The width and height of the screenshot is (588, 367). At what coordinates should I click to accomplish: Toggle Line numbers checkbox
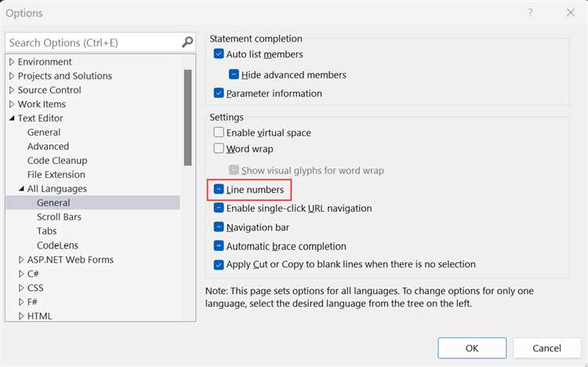tap(219, 189)
